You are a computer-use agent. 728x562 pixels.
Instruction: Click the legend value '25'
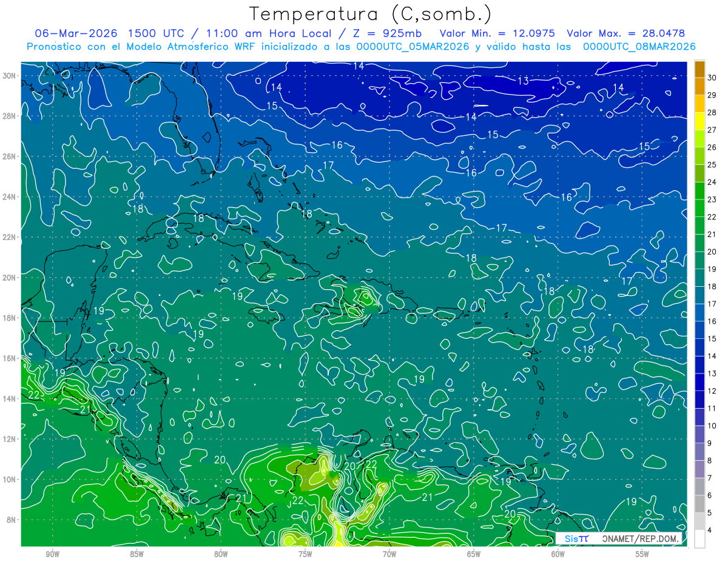pos(712,165)
